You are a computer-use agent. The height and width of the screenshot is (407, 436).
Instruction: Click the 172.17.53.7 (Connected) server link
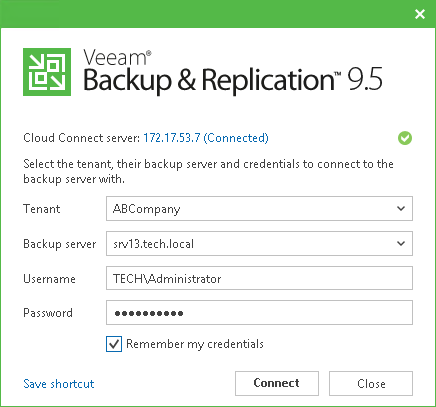pos(206,138)
